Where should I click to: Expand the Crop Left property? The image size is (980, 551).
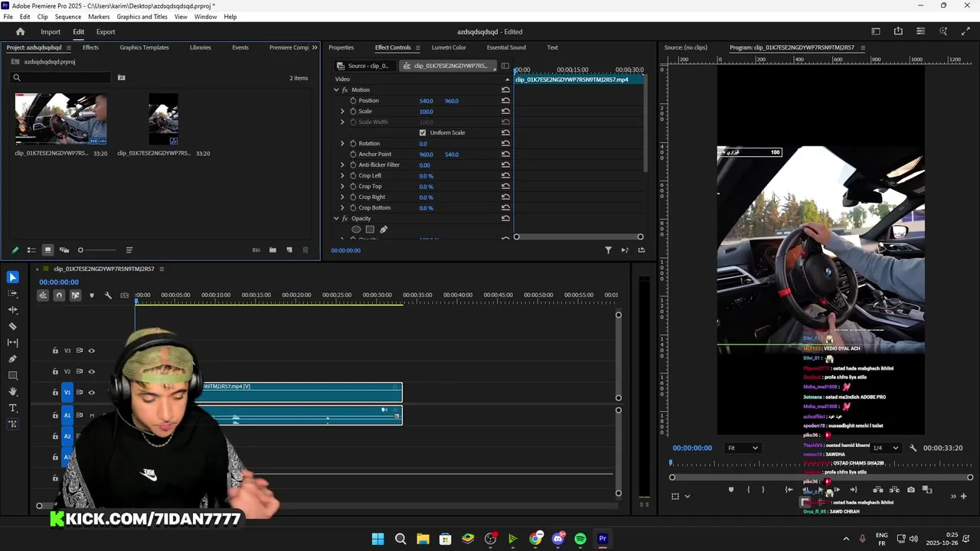(x=342, y=176)
